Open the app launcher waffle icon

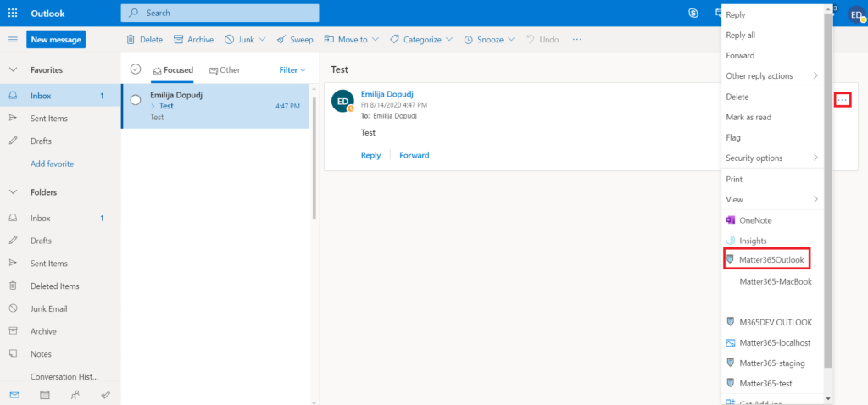pos(13,13)
